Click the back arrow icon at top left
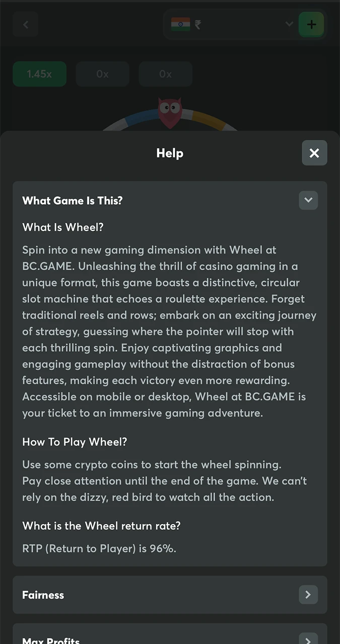Viewport: 340px width, 644px height. (x=25, y=24)
